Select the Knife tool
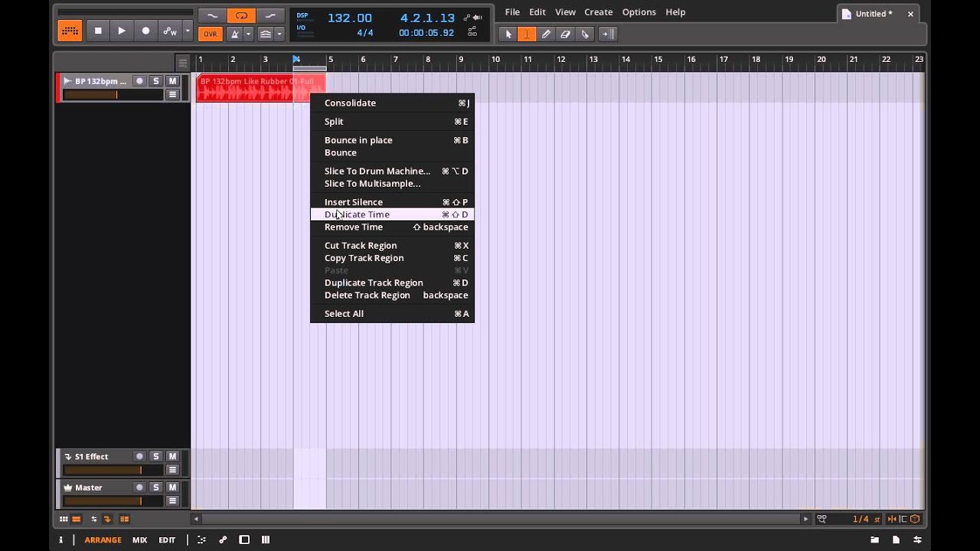Screen dimensions: 980x551 [x=585, y=34]
